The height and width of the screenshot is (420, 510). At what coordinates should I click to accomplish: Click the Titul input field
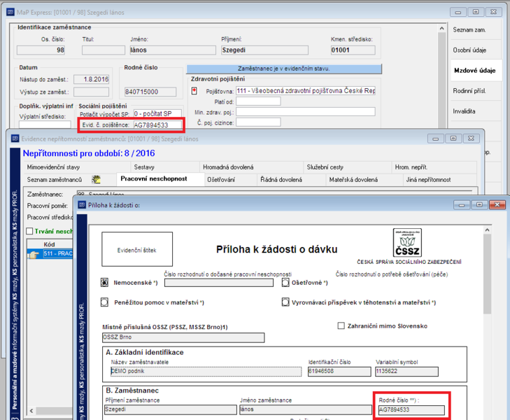pyautogui.click(x=104, y=50)
